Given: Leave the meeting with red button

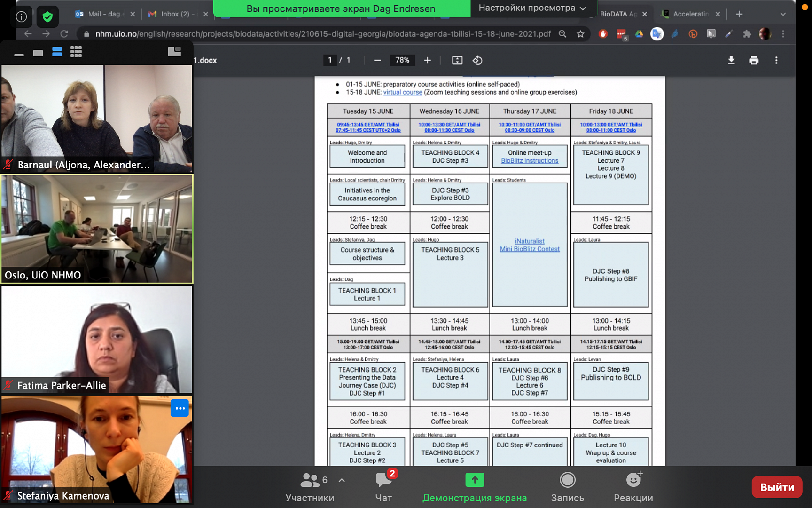Looking at the screenshot, I should (x=777, y=487).
